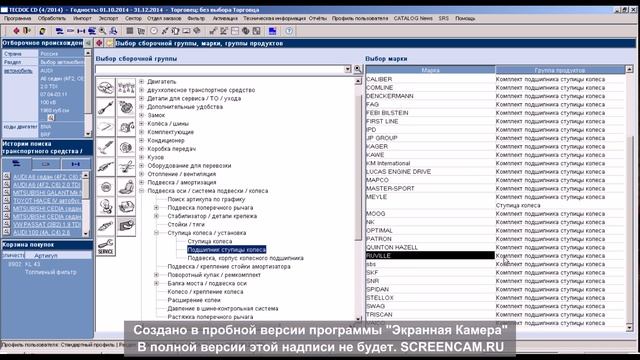The image size is (640, 360).
Task: Expand the Двигатель tree node
Action: tap(142, 82)
